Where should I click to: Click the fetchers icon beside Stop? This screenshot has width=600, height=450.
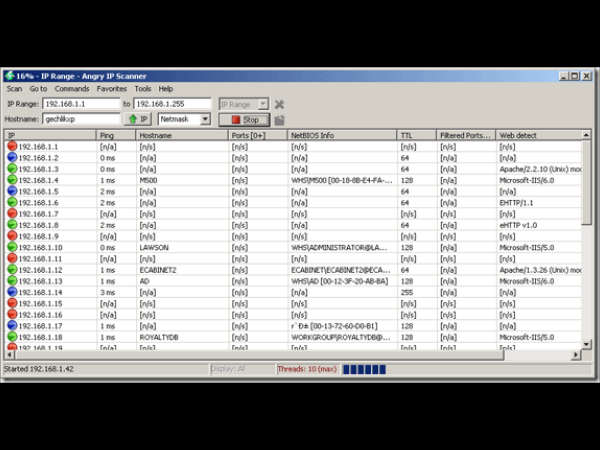pyautogui.click(x=279, y=120)
